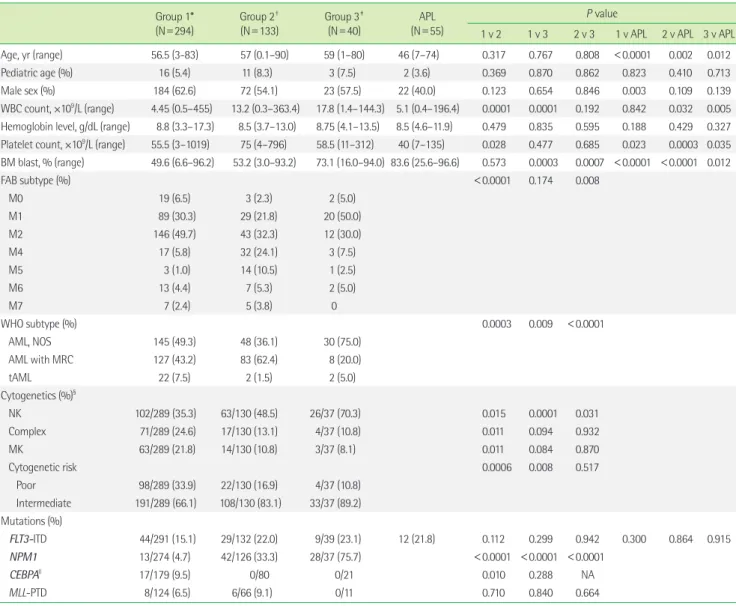Click the Group 2 AML with MRC value '83 (62.4)'
The height and width of the screenshot is (606, 736).
[x=259, y=360]
